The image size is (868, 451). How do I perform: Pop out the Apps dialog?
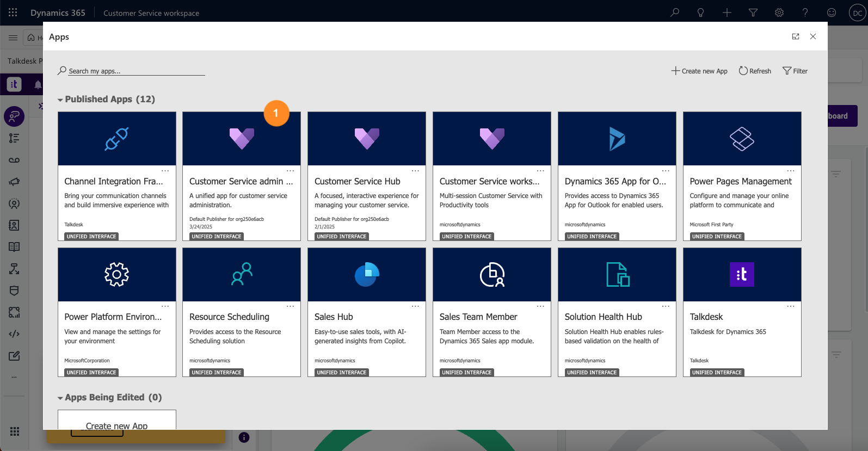click(x=796, y=36)
